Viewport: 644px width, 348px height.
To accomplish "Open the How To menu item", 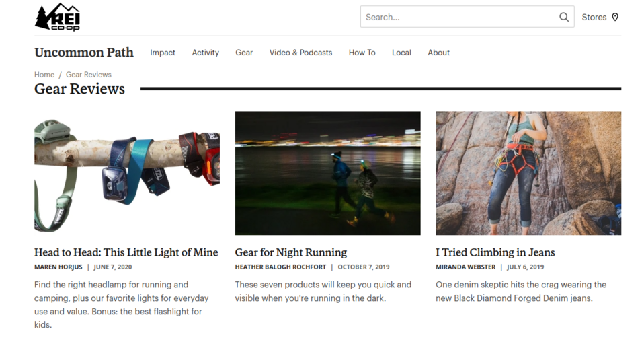I will click(362, 53).
